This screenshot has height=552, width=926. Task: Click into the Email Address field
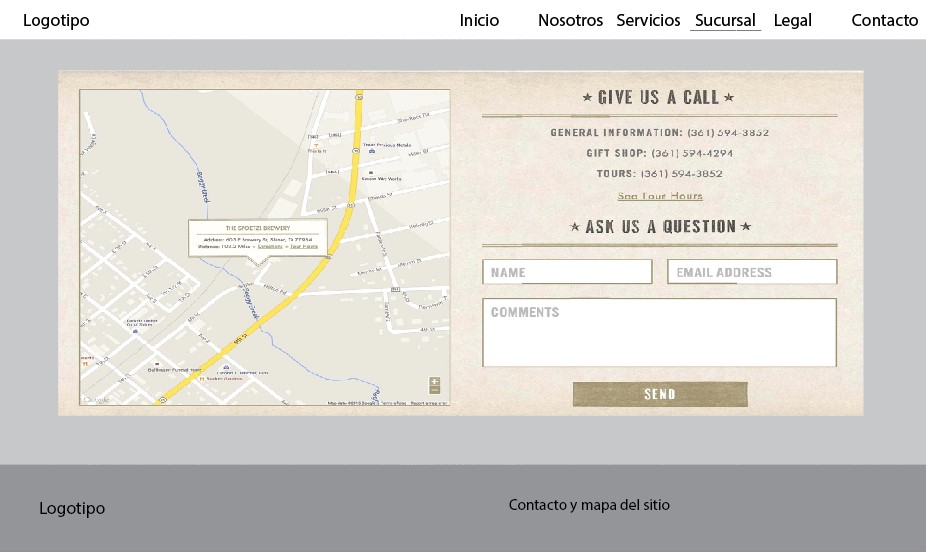coord(752,272)
